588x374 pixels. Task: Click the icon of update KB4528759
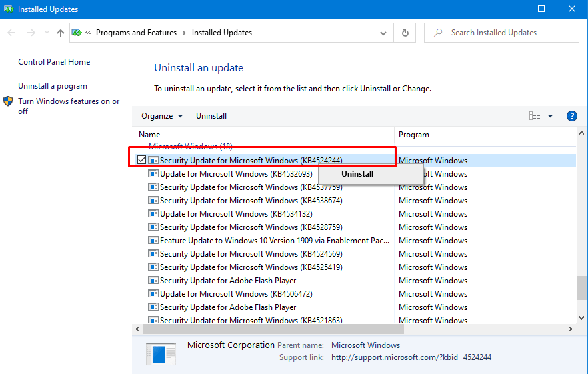pyautogui.click(x=153, y=227)
